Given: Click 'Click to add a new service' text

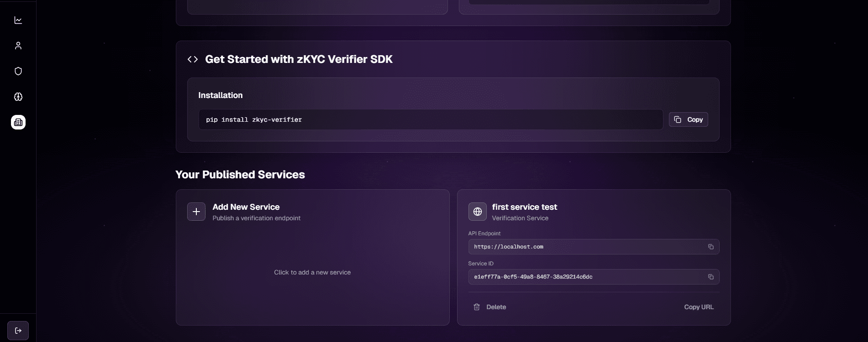Looking at the screenshot, I should pyautogui.click(x=312, y=272).
